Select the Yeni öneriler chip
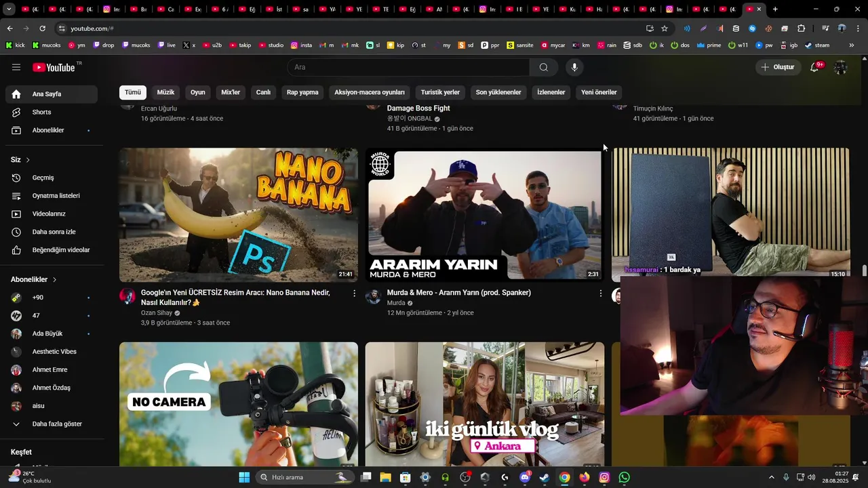868x488 pixels. tap(599, 92)
